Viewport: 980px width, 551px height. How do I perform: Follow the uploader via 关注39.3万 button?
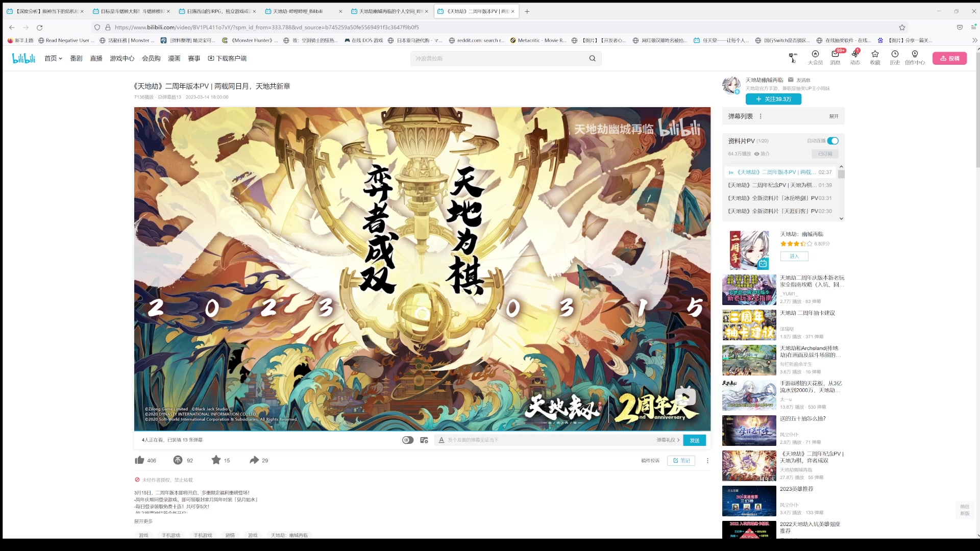[774, 99]
